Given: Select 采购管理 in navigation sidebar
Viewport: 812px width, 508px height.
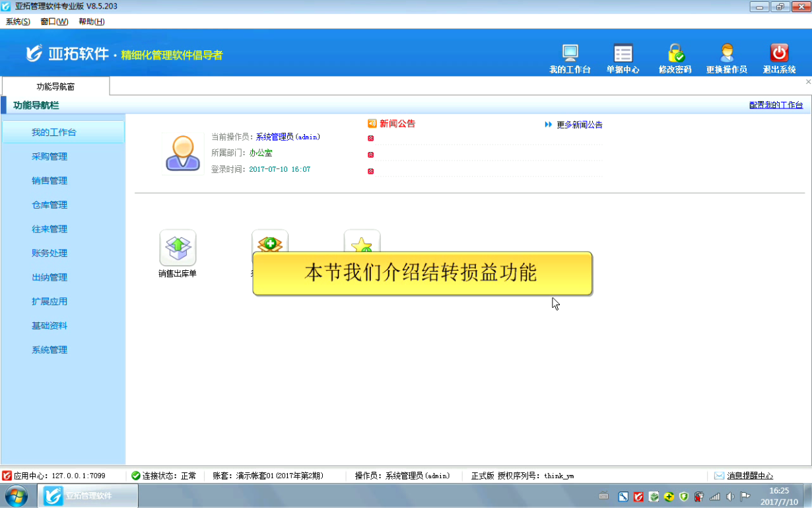Looking at the screenshot, I should click(50, 157).
